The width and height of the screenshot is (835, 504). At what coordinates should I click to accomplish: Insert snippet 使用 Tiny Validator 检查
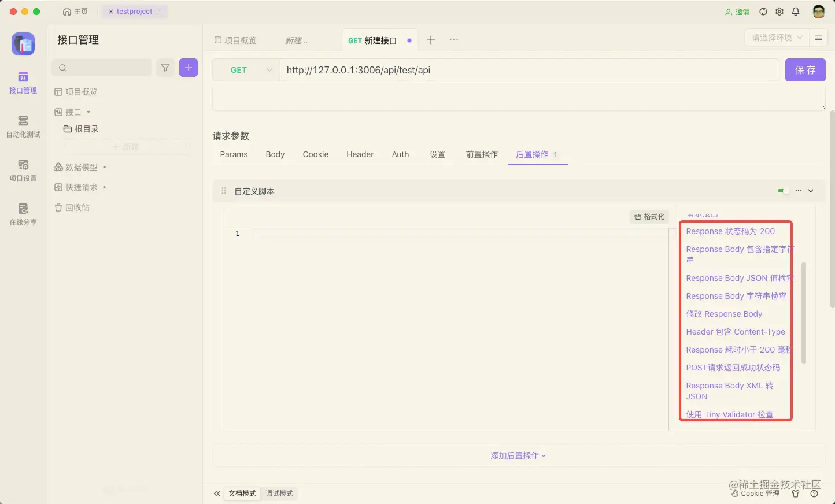click(x=730, y=414)
